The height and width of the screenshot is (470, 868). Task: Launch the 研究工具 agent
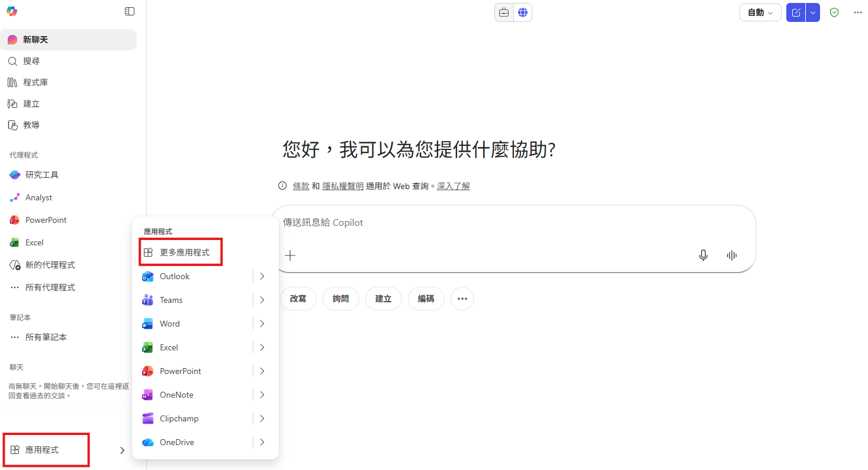[70, 175]
